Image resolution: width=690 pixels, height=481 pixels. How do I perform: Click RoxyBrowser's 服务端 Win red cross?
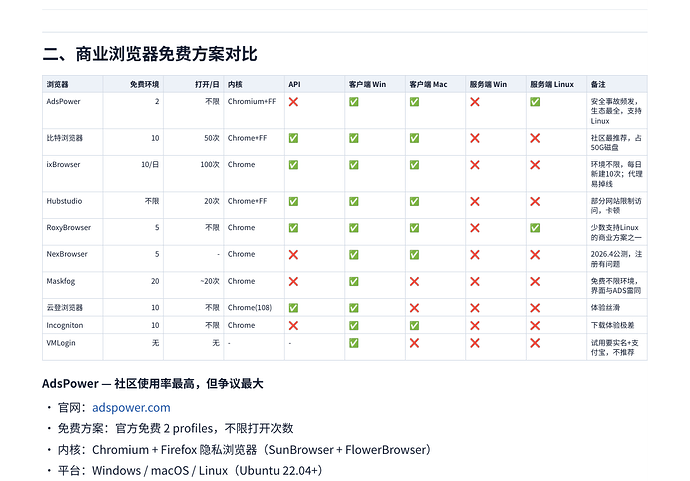[475, 228]
